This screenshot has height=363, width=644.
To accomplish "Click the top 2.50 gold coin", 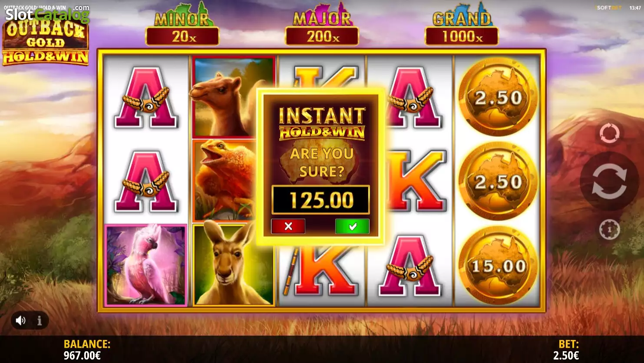I will coord(498,97).
